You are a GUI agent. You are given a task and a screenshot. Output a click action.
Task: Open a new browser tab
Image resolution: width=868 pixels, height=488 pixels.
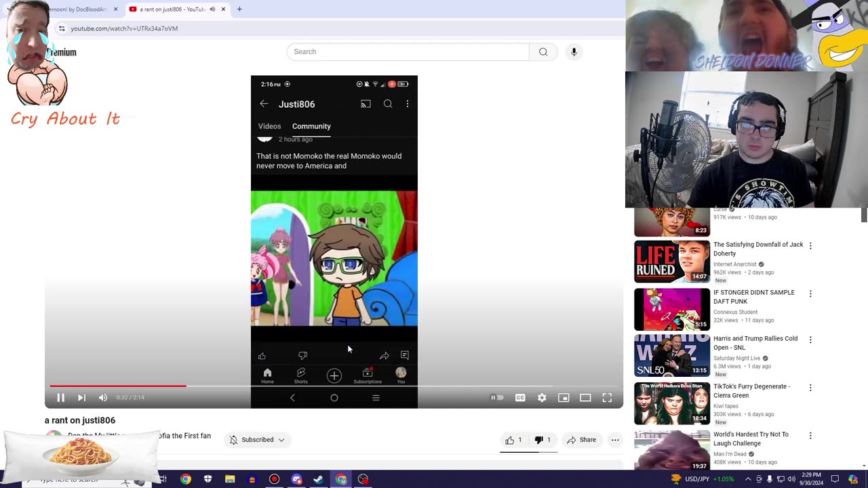tap(239, 9)
